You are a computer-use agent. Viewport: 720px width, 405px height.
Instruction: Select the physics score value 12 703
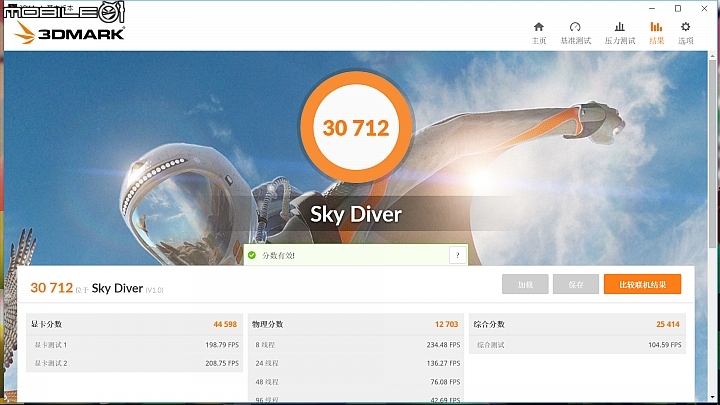446,324
